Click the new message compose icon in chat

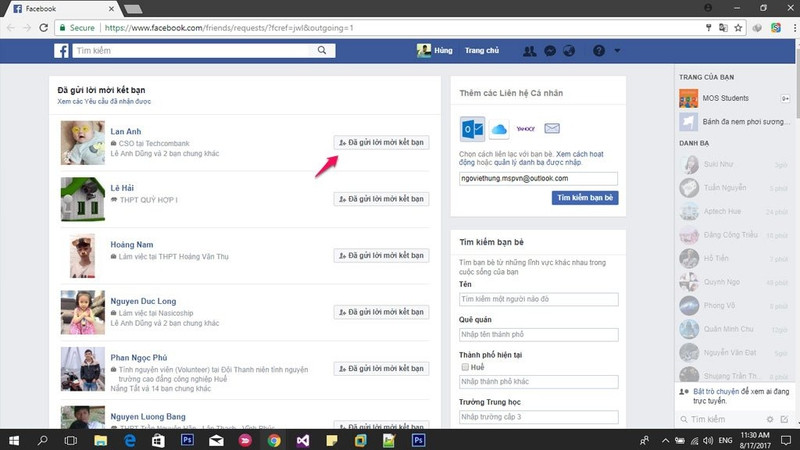pos(784,419)
